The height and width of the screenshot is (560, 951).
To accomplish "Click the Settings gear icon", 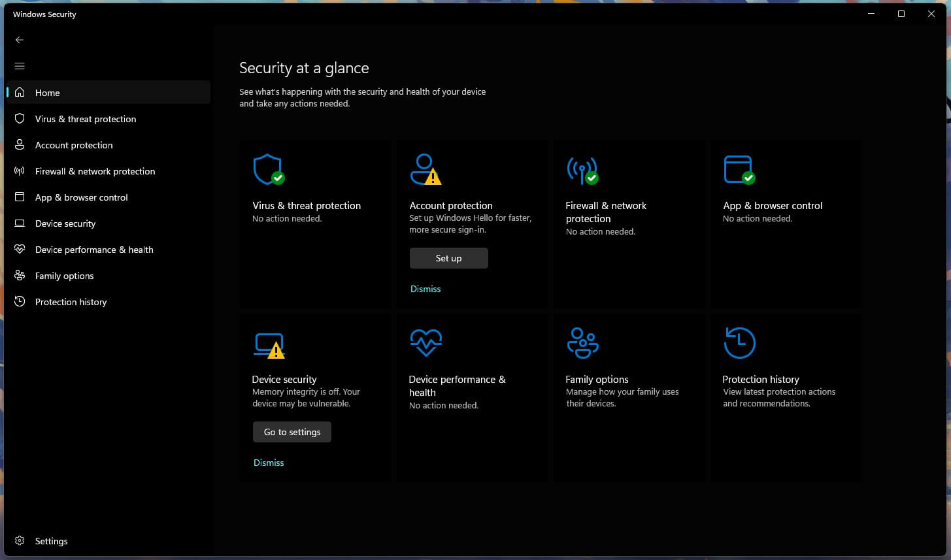I will point(20,540).
